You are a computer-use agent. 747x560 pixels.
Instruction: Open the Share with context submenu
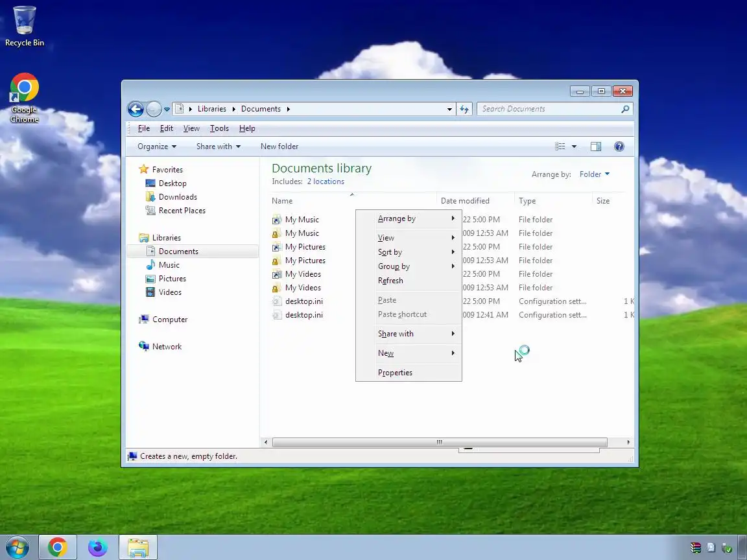409,334
